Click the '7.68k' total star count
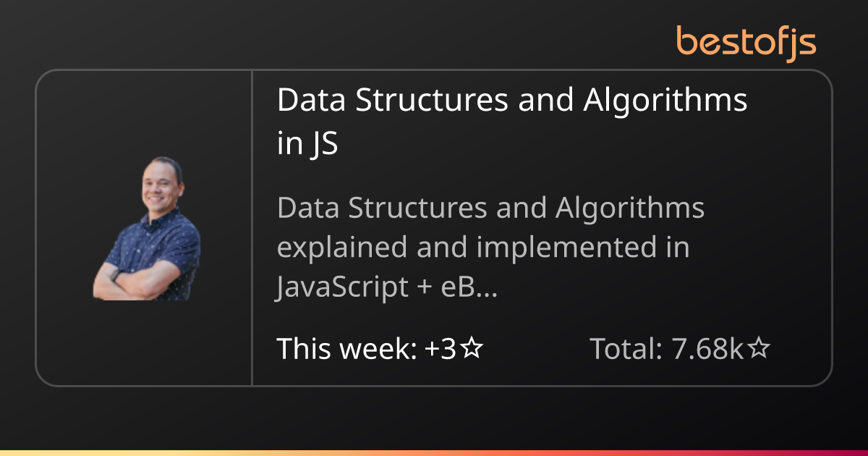Image resolution: width=868 pixels, height=456 pixels. [x=709, y=350]
